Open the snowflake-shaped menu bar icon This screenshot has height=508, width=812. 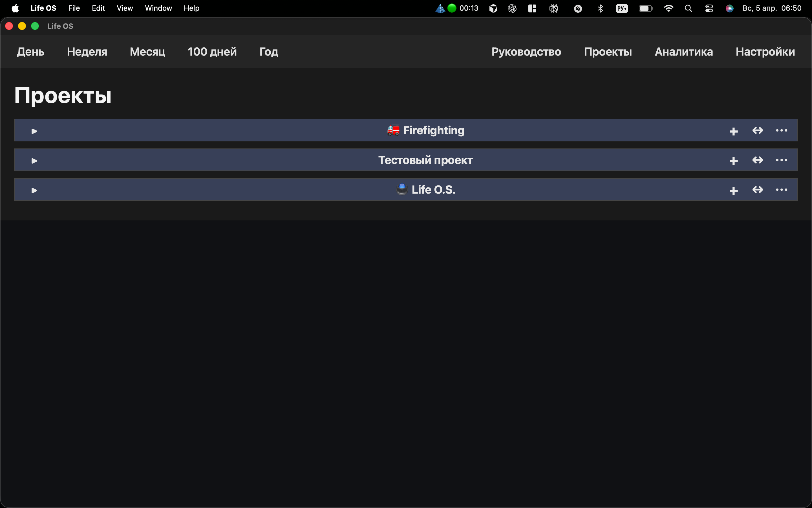(x=554, y=8)
